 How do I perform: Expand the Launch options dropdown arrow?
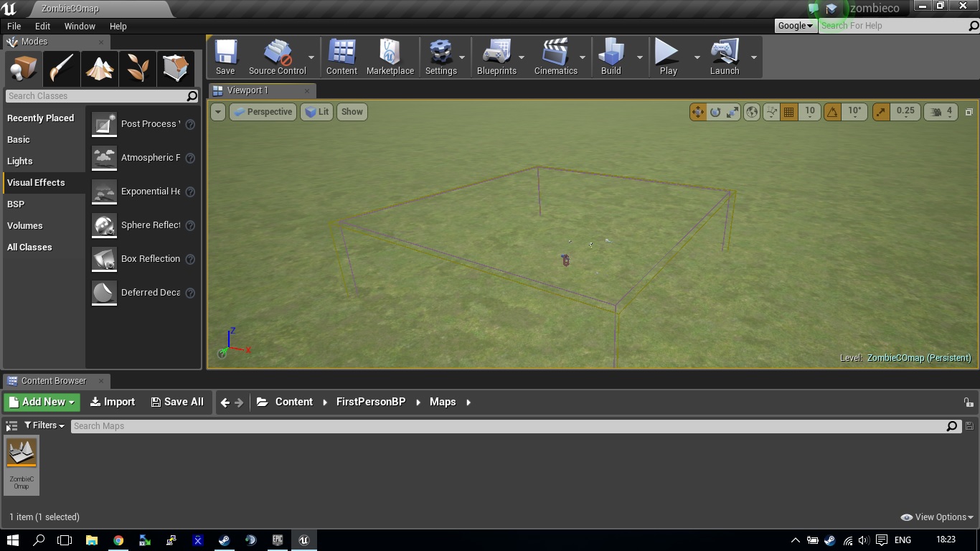[753, 57]
